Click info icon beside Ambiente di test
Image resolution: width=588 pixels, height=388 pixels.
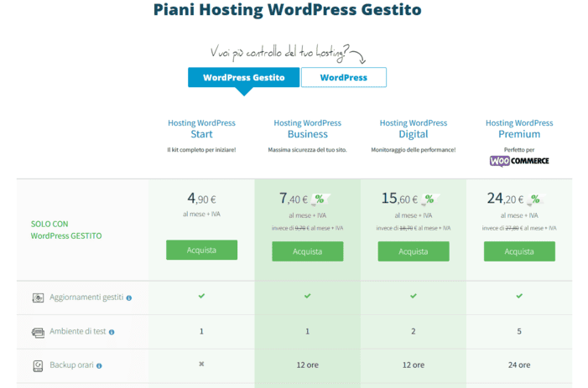click(112, 332)
